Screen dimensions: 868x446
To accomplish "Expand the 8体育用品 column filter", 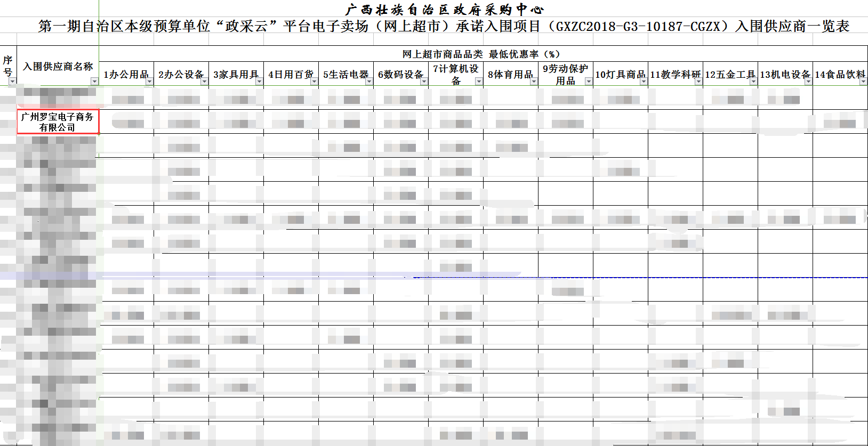I will [x=534, y=82].
